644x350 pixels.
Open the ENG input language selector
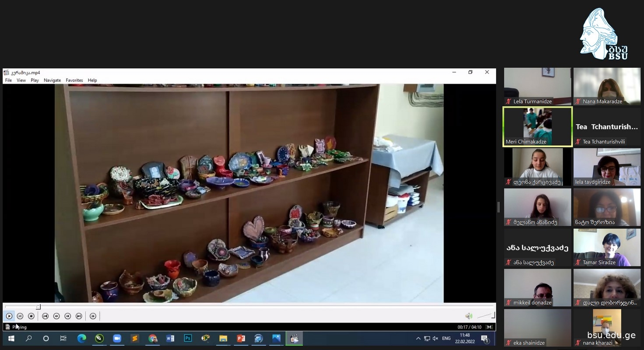446,338
